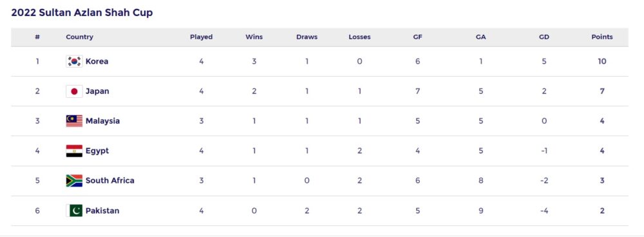
Task: Select the Pakistan country name
Action: point(102,211)
